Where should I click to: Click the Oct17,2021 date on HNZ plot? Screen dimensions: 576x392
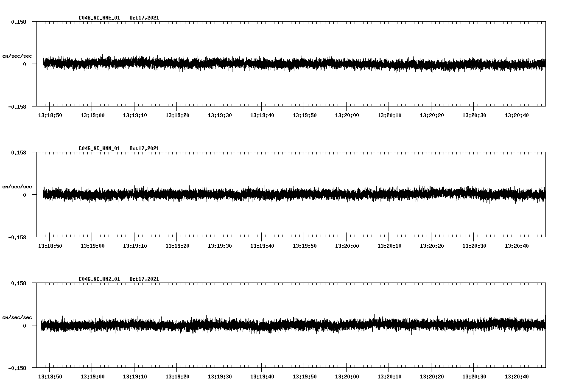pos(144,279)
